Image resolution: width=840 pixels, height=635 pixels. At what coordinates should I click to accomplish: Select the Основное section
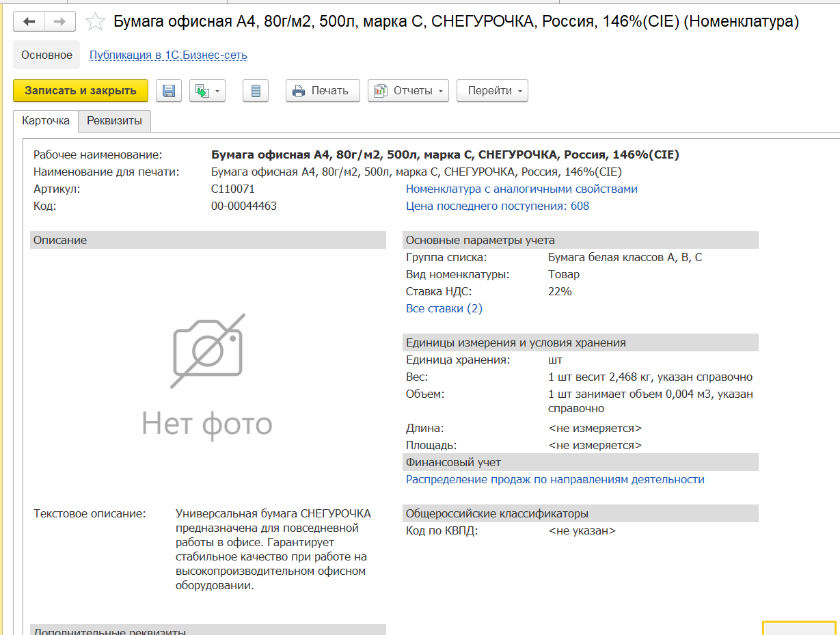(x=46, y=55)
